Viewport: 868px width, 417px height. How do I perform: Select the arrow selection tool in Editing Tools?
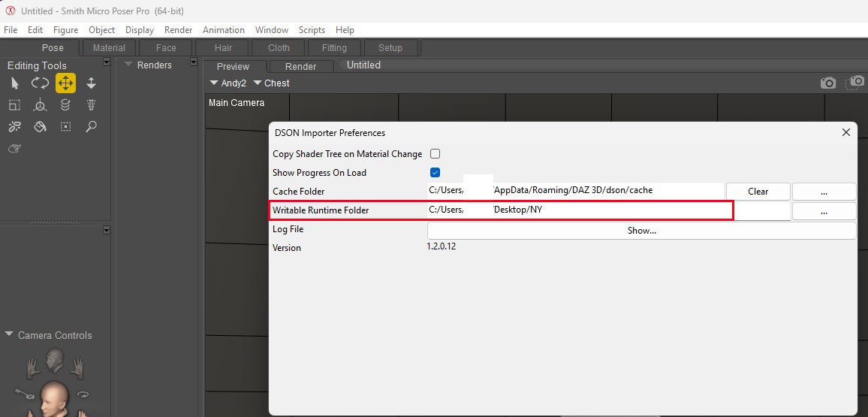coord(15,83)
